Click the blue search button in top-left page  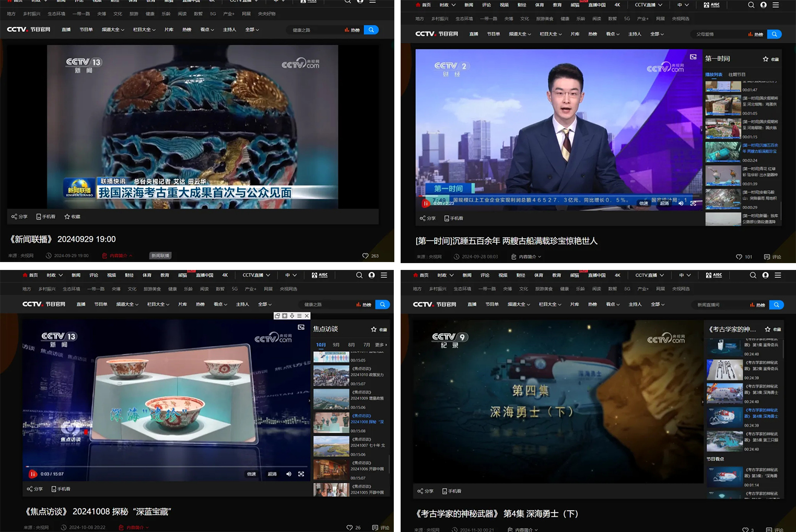(x=371, y=30)
